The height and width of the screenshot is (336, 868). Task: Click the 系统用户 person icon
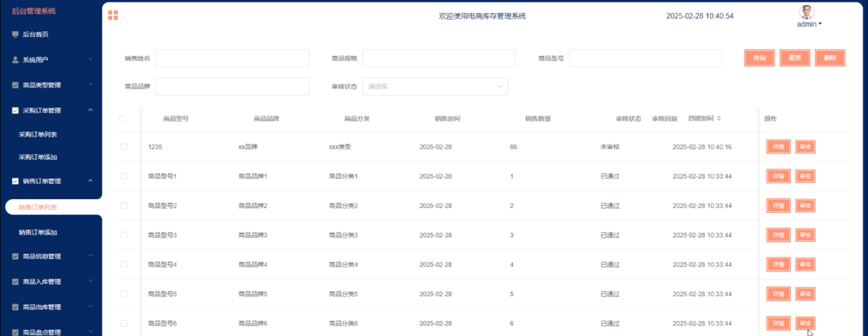[x=15, y=60]
